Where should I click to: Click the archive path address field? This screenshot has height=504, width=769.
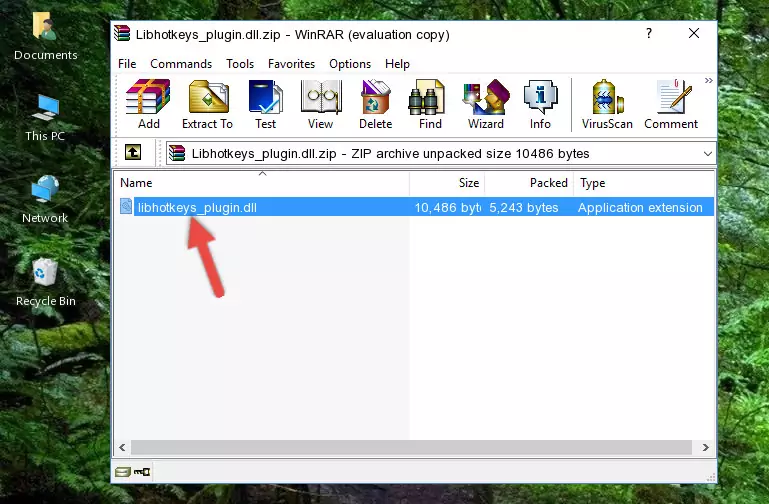(441, 153)
